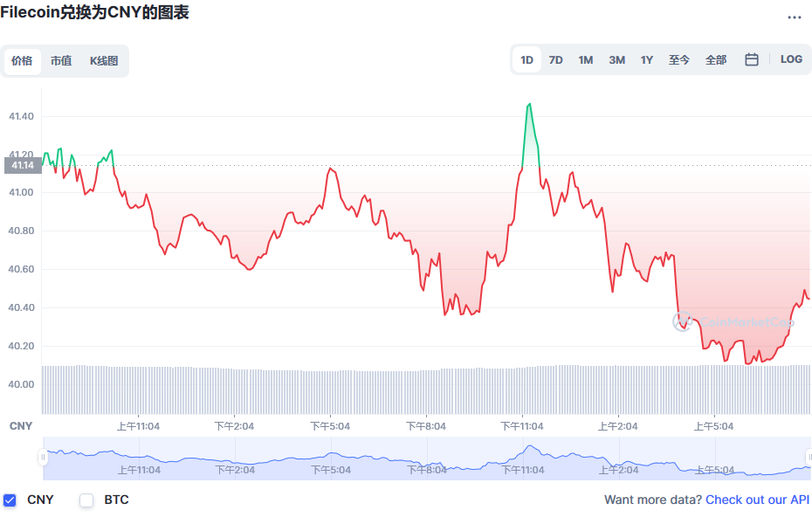Open the calendar date range picker
The width and height of the screenshot is (812, 524).
752,60
